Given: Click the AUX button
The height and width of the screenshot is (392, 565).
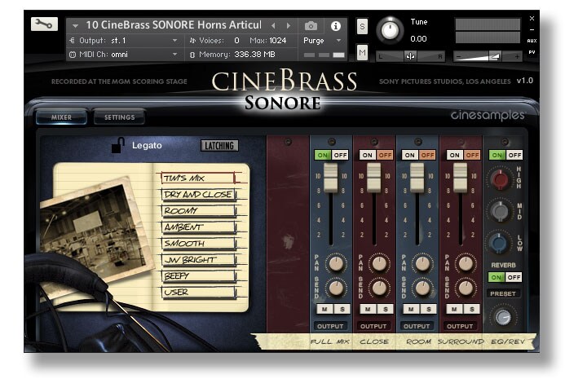Looking at the screenshot, I should pos(532,41).
